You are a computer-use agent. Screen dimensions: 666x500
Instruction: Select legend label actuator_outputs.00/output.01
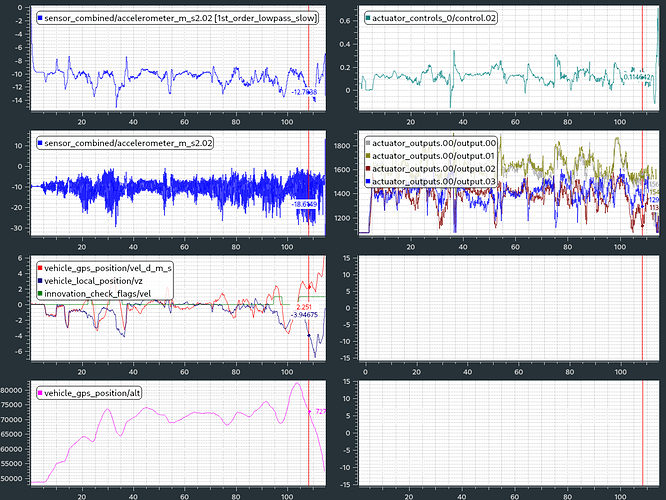(x=433, y=156)
